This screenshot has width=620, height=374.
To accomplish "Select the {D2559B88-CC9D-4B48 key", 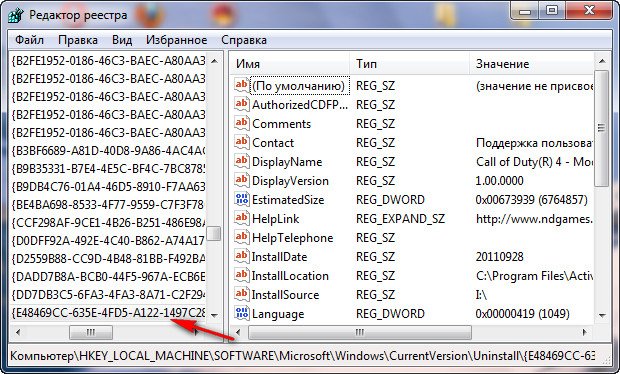I will (109, 259).
